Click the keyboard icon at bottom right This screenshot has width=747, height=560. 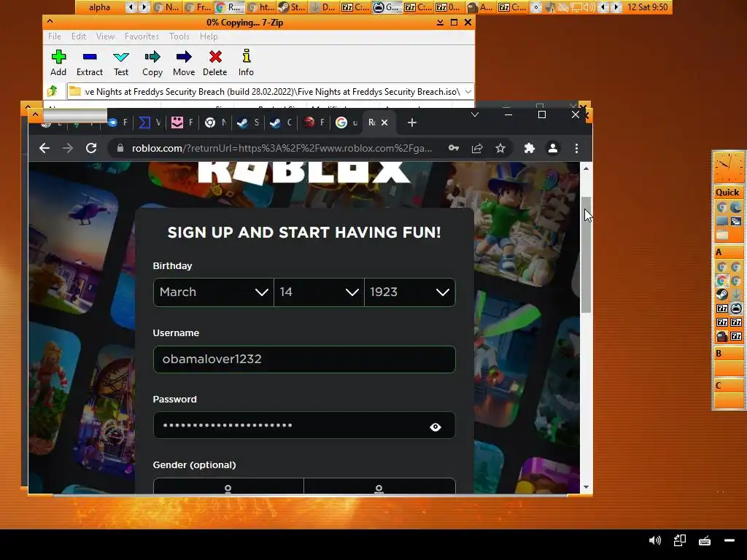[705, 540]
